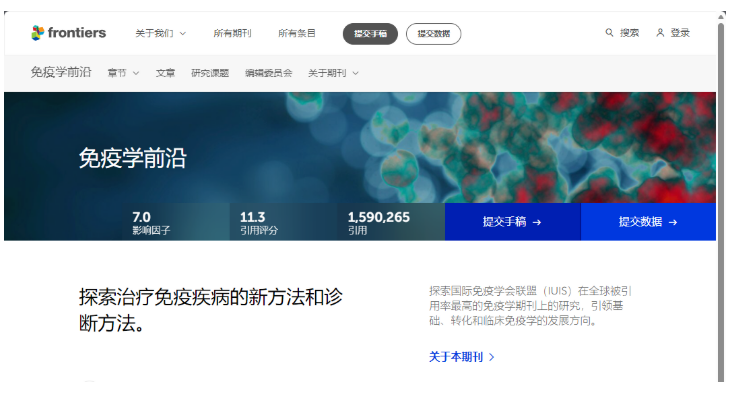Click the chevron beside 关于本期刊
731x393 pixels.
pos(491,357)
